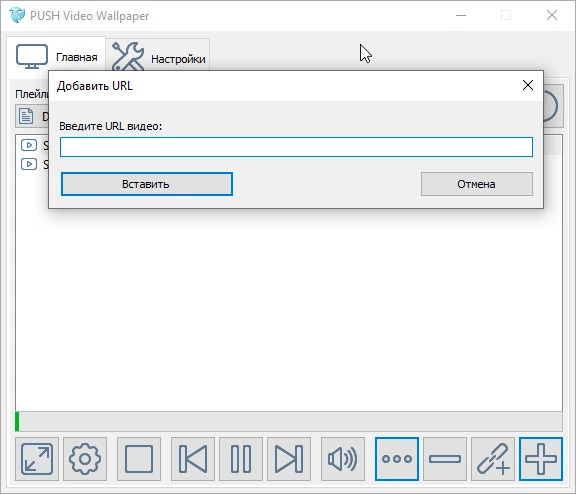Click the Вставить button
576x494 pixels.
[x=147, y=184]
